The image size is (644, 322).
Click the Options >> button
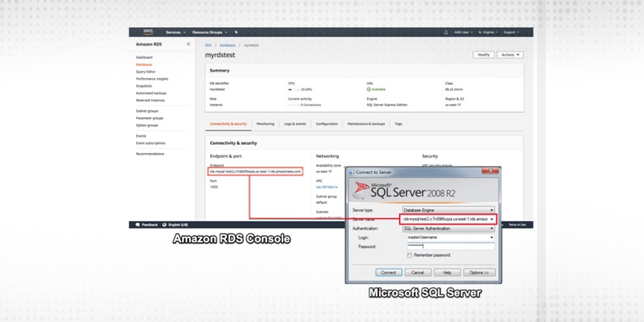[x=480, y=272]
